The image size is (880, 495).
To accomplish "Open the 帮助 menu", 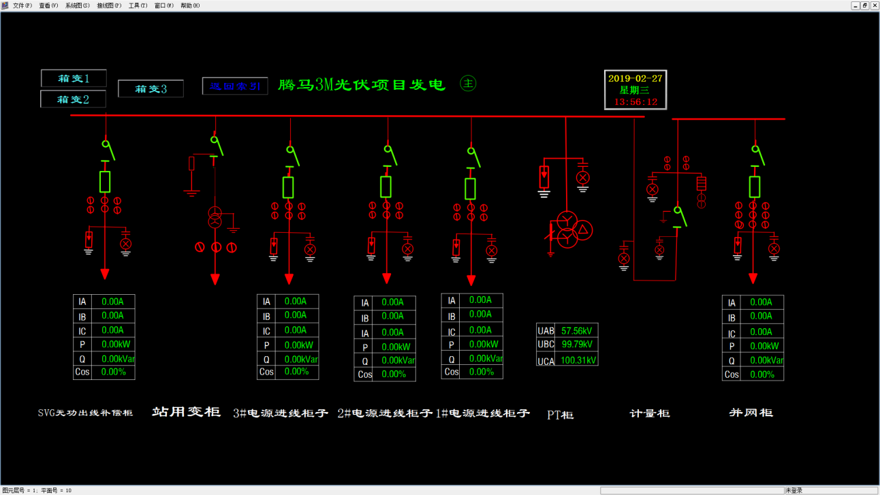I will tap(190, 5).
